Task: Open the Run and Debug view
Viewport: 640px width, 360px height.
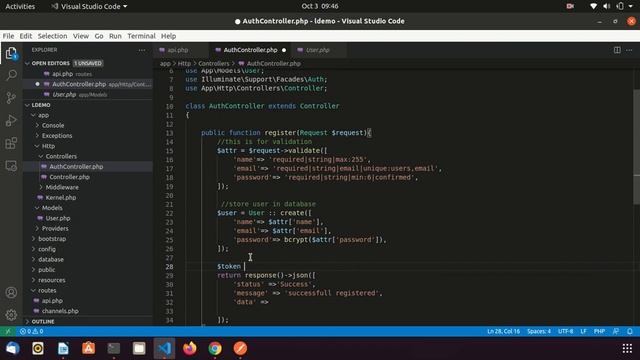Action: tap(11, 120)
